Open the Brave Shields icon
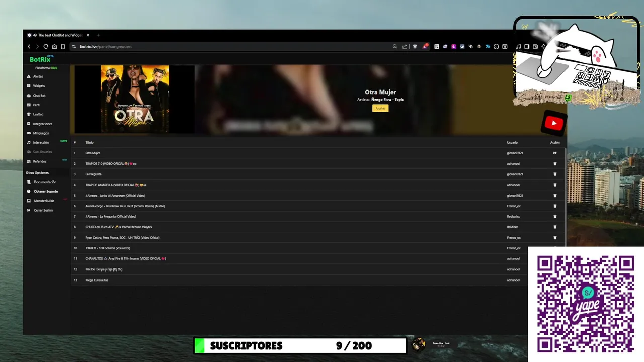This screenshot has height=362, width=644. (415, 46)
